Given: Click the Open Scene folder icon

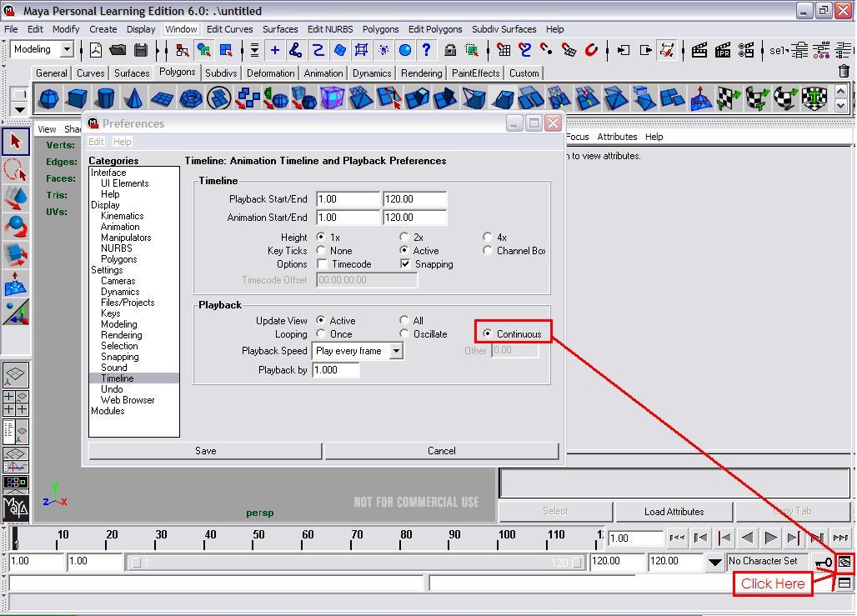Looking at the screenshot, I should pyautogui.click(x=118, y=50).
